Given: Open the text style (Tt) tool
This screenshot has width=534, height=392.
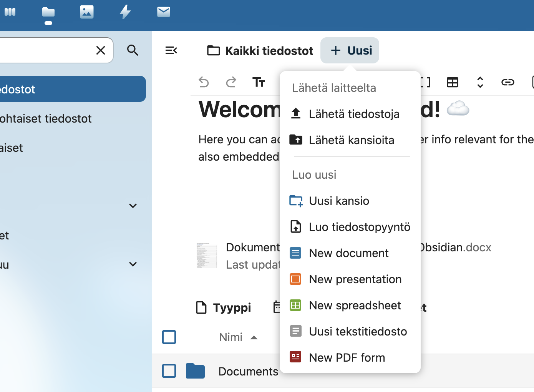Looking at the screenshot, I should (x=259, y=82).
